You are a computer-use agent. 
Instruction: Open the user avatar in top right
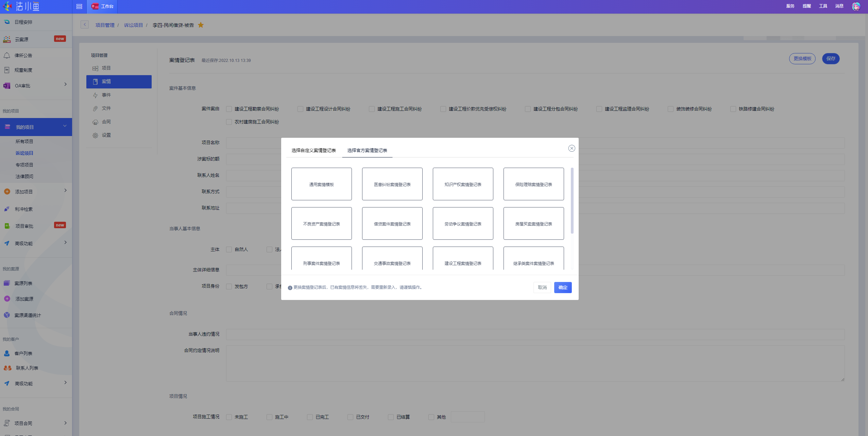click(856, 6)
